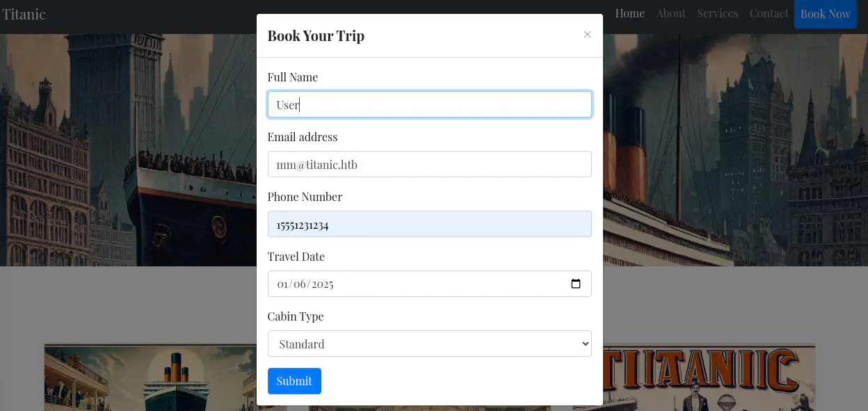
Task: Select the Phone Number input field
Action: click(x=429, y=224)
